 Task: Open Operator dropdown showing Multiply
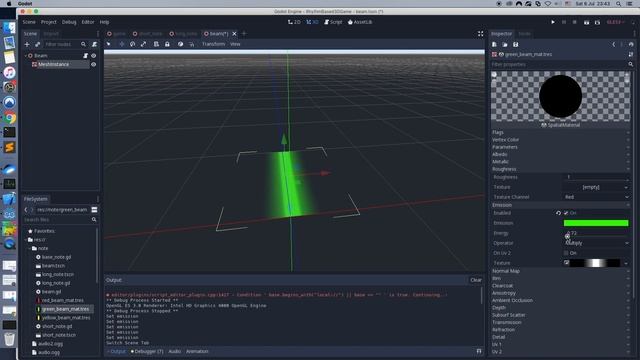tap(596, 243)
